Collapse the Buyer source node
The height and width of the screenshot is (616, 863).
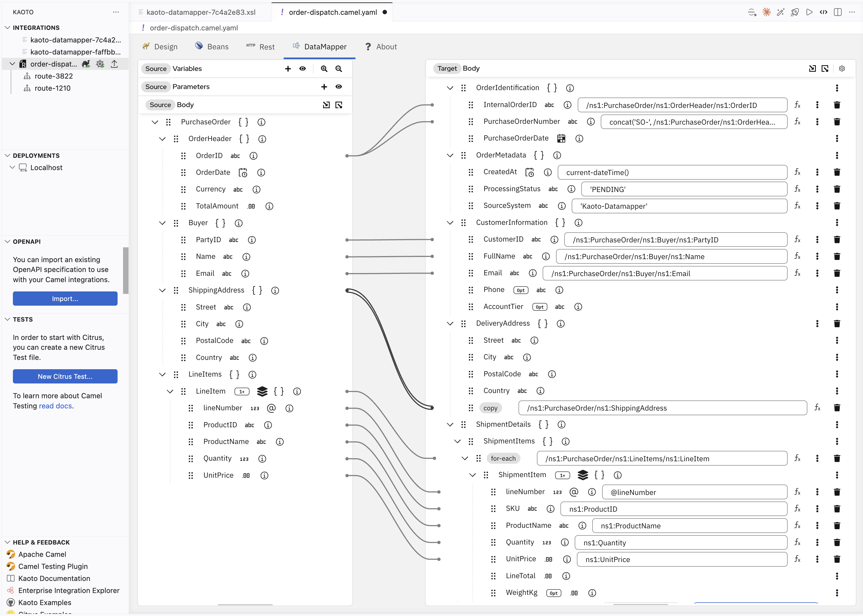point(162,223)
